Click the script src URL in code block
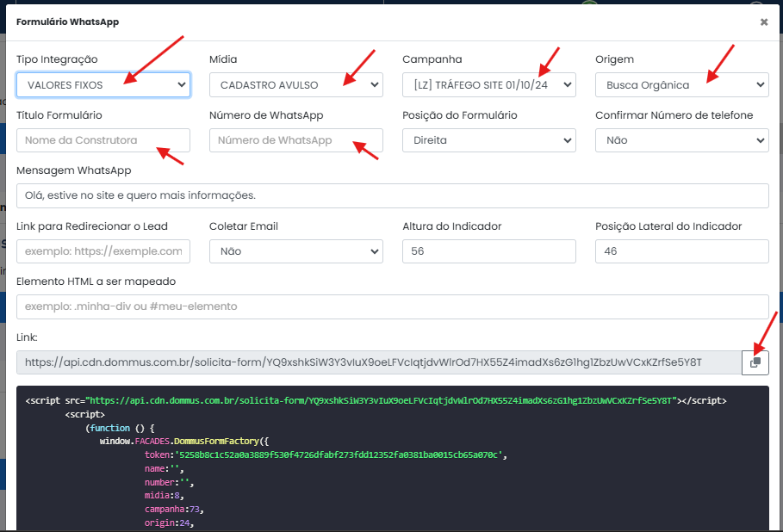The width and height of the screenshot is (783, 532). [x=381, y=401]
